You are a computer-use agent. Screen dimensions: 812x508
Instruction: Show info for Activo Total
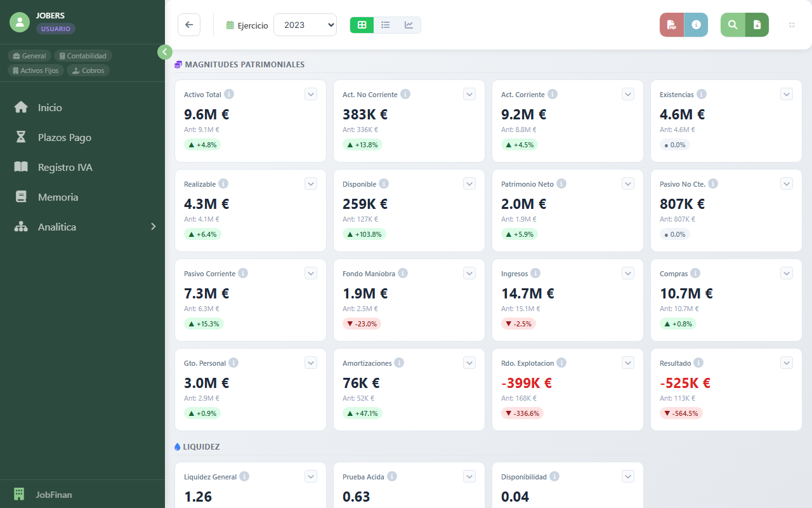click(x=229, y=94)
